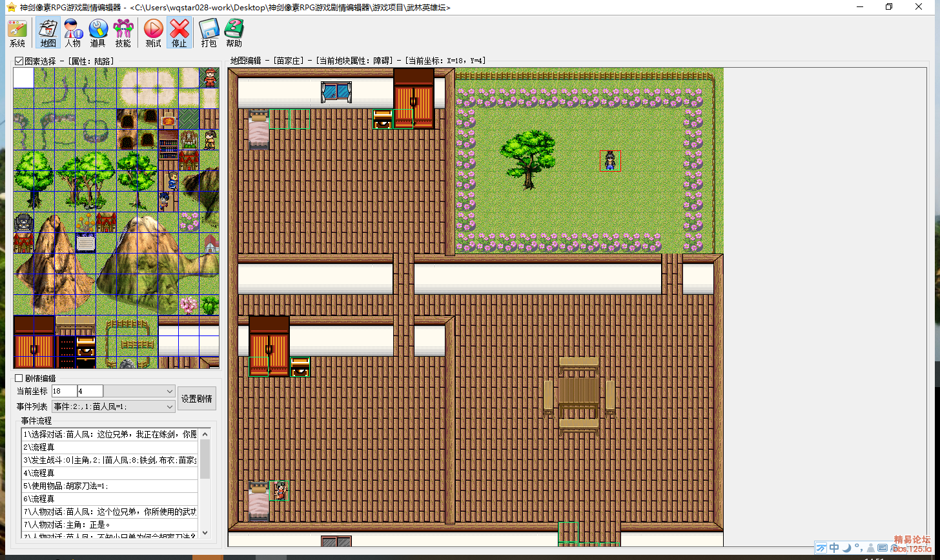Open the 帮助 (Help) book icon

click(234, 34)
